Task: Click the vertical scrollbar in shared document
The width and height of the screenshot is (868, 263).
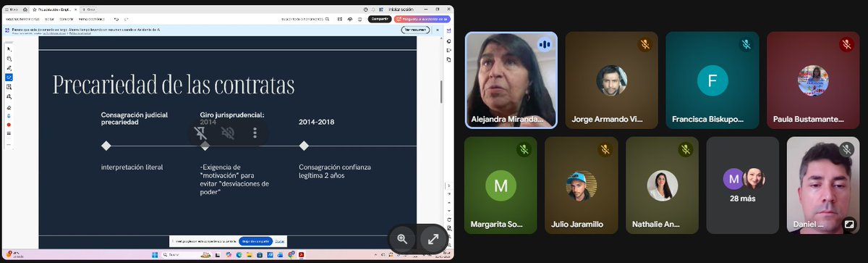Action: click(441, 91)
